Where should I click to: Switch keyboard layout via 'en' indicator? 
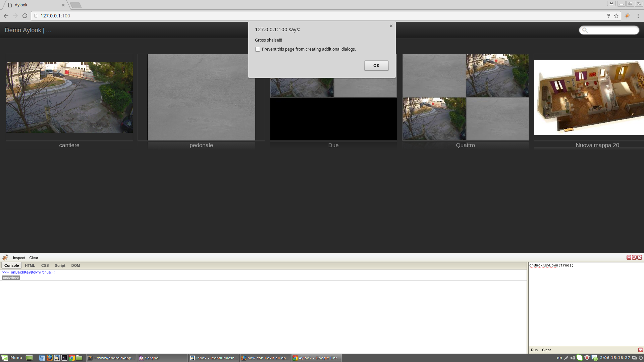pos(559,358)
